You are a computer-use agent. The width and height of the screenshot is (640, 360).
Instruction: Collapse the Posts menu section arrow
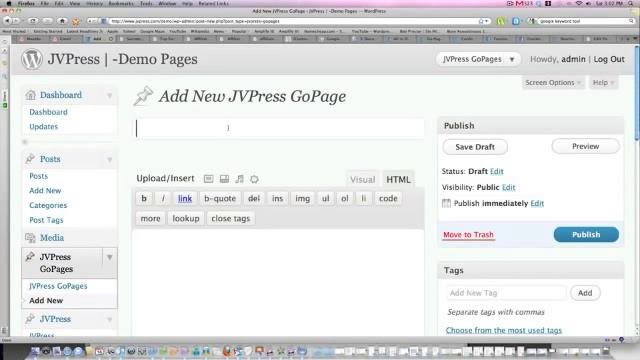coord(109,159)
